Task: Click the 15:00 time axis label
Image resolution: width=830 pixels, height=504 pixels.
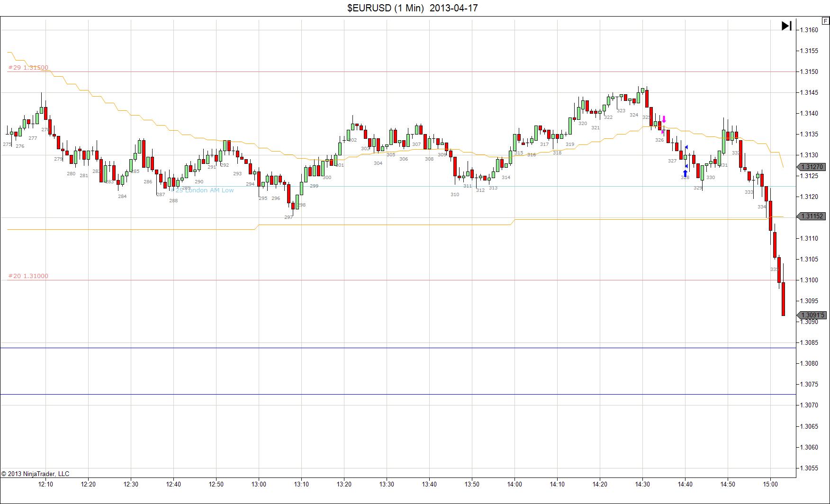Action: (770, 484)
